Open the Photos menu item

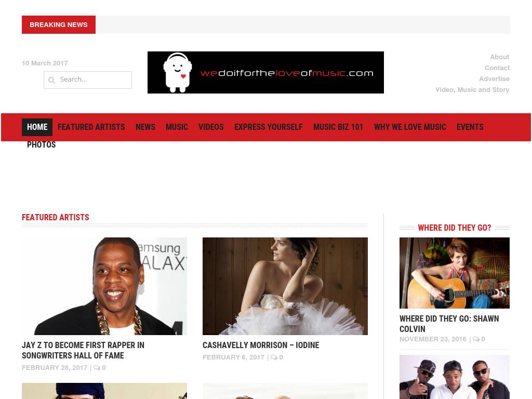coord(41,145)
